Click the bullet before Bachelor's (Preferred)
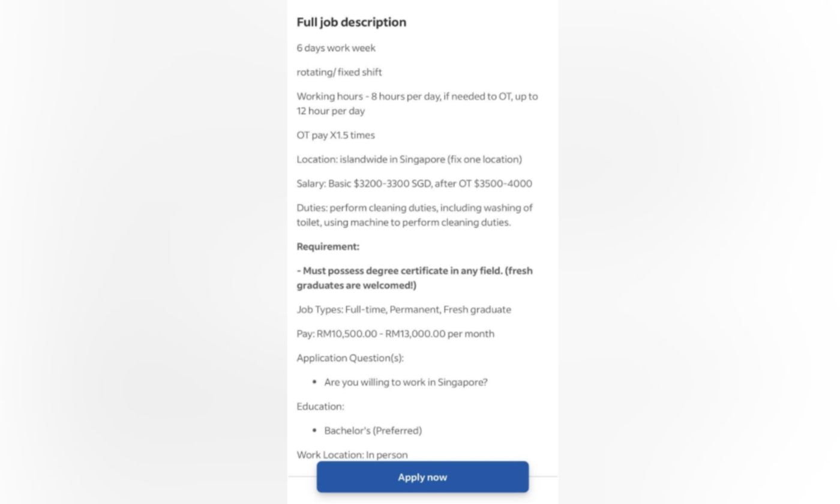This screenshot has height=504, width=840. (314, 431)
